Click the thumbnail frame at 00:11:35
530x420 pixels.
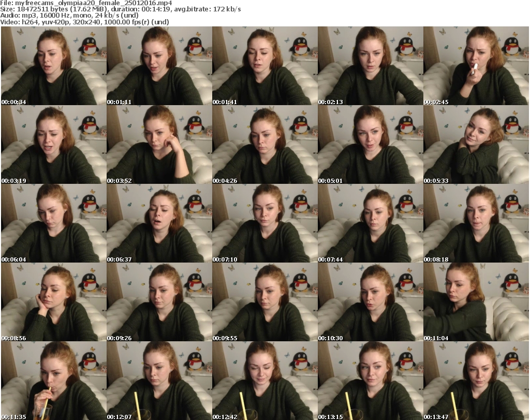(54, 381)
